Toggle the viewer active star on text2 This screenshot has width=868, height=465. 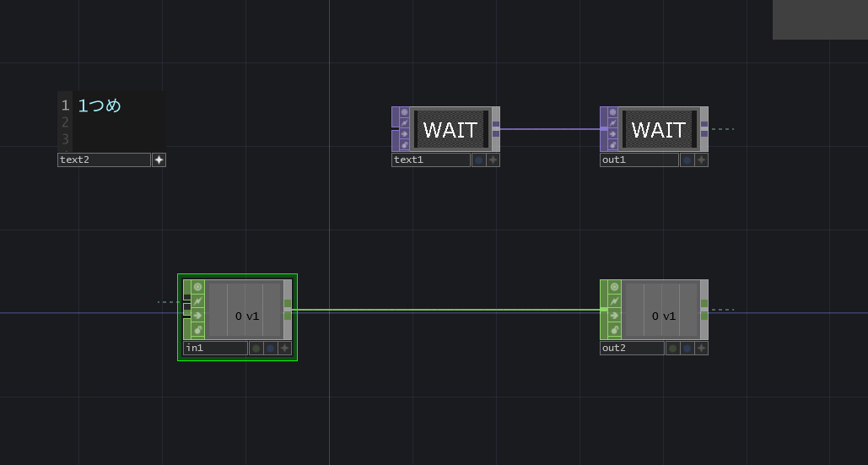point(159,160)
